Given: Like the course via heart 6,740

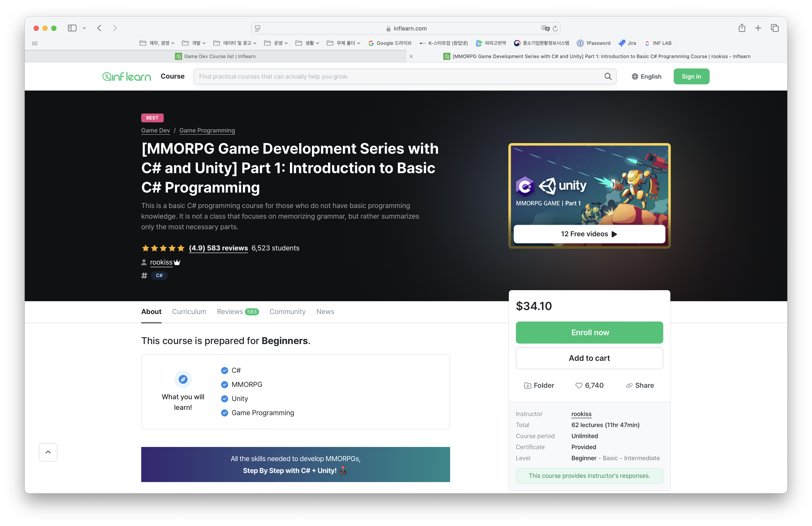Looking at the screenshot, I should tap(589, 385).
